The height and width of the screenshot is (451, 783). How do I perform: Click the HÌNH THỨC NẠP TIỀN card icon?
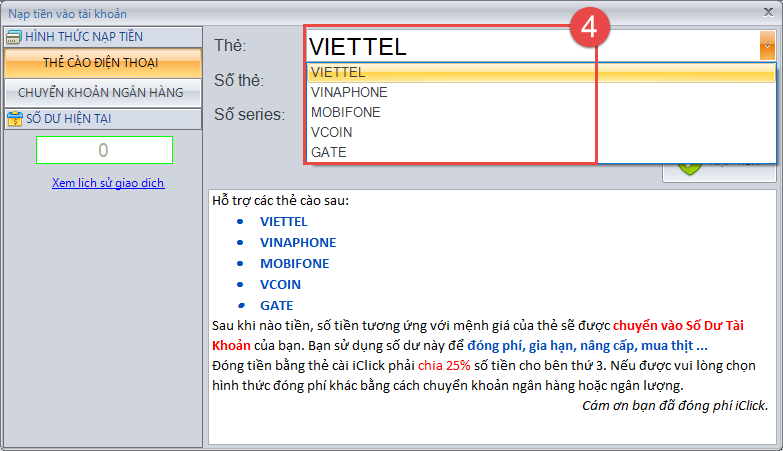tap(13, 37)
